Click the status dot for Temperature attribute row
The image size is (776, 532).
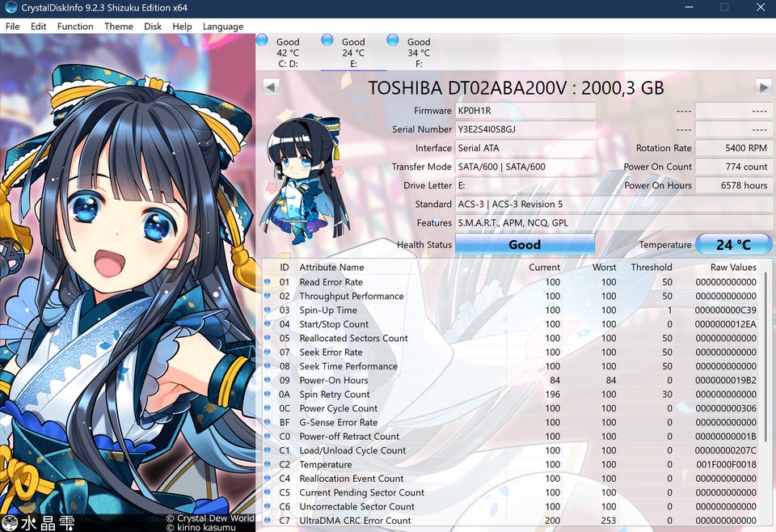[x=268, y=464]
